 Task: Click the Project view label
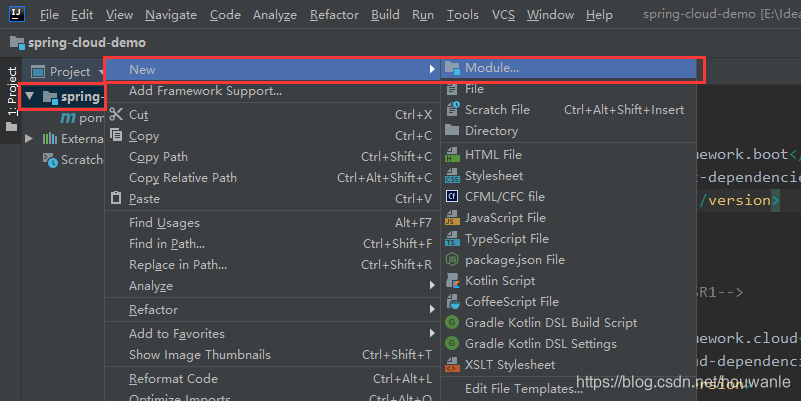pyautogui.click(x=70, y=72)
